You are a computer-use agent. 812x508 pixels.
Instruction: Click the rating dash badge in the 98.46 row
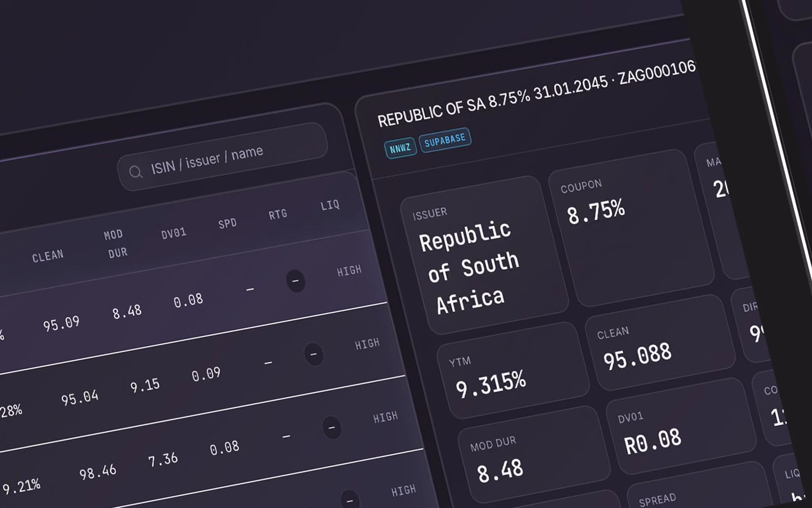point(332,428)
